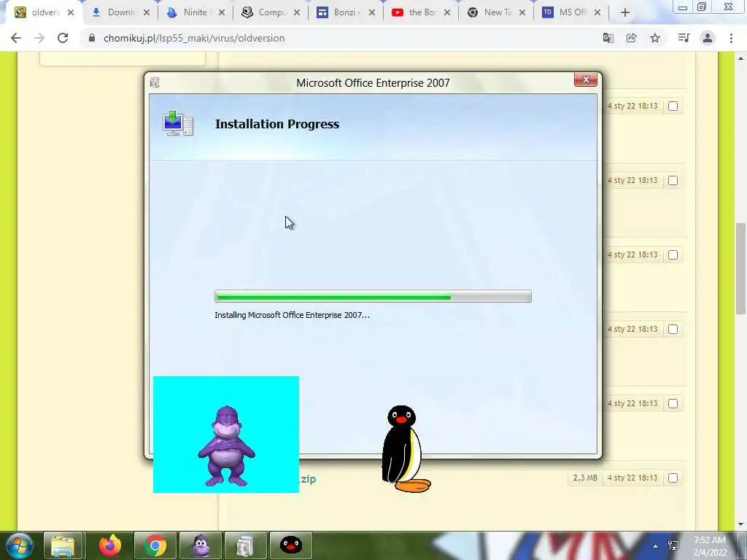Go back to the previous page
The width and height of the screenshot is (747, 560).
click(x=16, y=38)
